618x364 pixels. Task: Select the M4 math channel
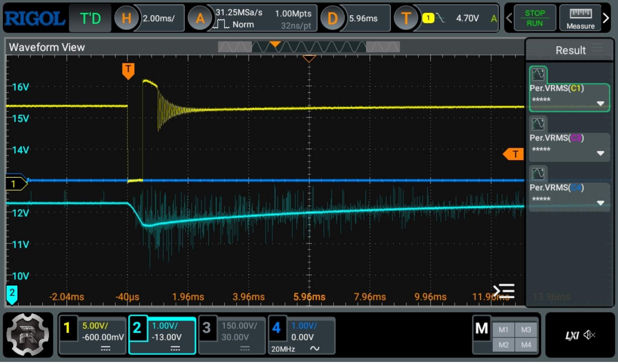click(x=526, y=344)
